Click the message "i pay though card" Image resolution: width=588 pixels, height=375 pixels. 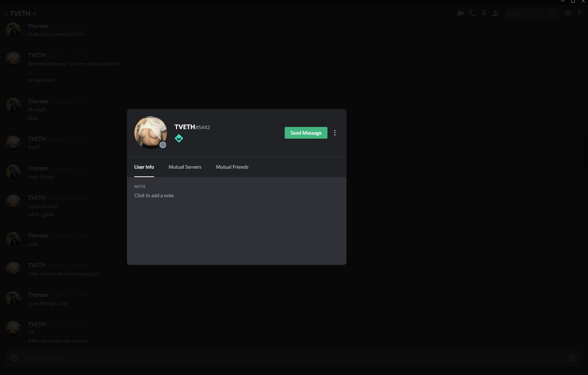point(48,303)
